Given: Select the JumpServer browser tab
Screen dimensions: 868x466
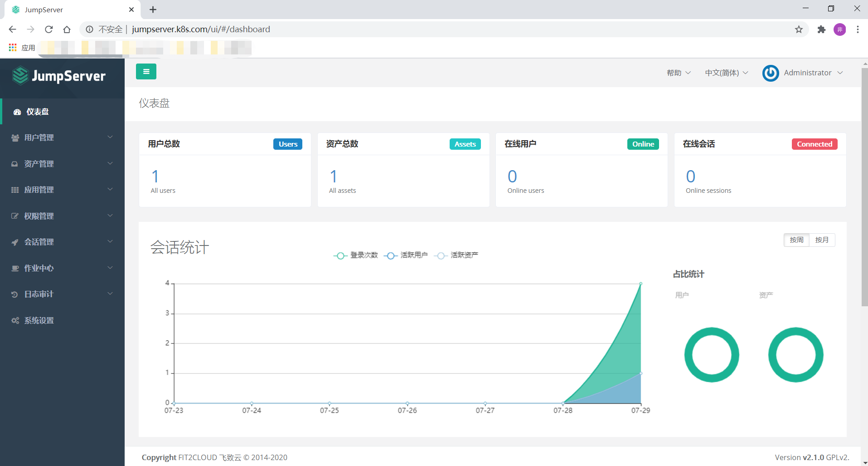Looking at the screenshot, I should tap(73, 10).
